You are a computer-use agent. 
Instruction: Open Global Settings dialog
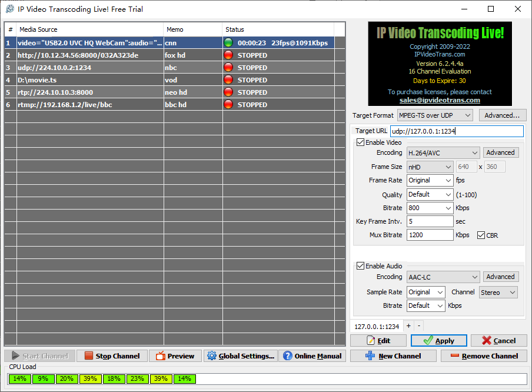(x=241, y=356)
